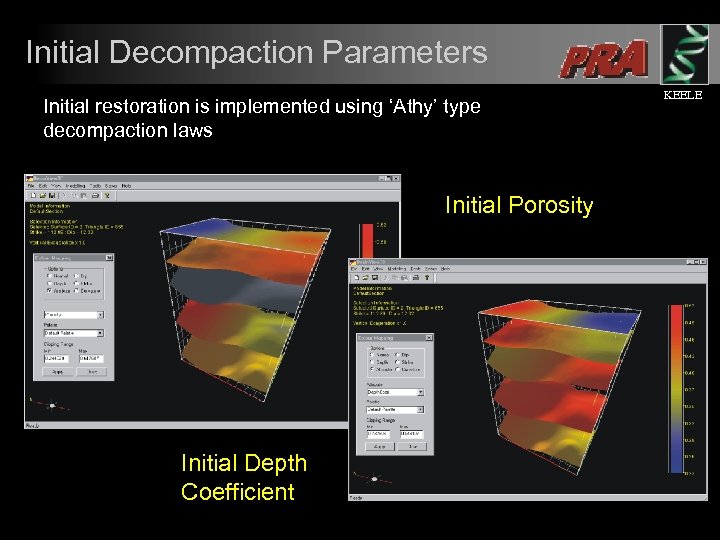Click the Open folder icon in the back Porosity window toolbar

tap(43, 196)
